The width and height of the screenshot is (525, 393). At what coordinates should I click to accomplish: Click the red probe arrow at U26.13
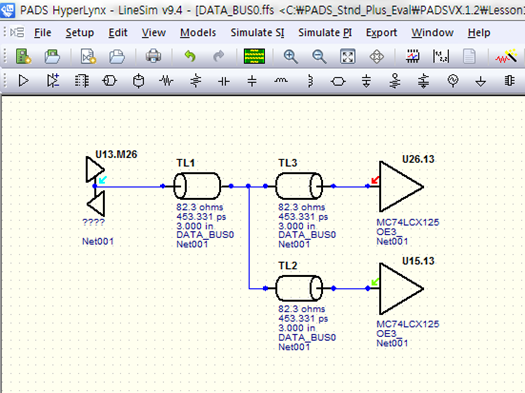coord(375,180)
